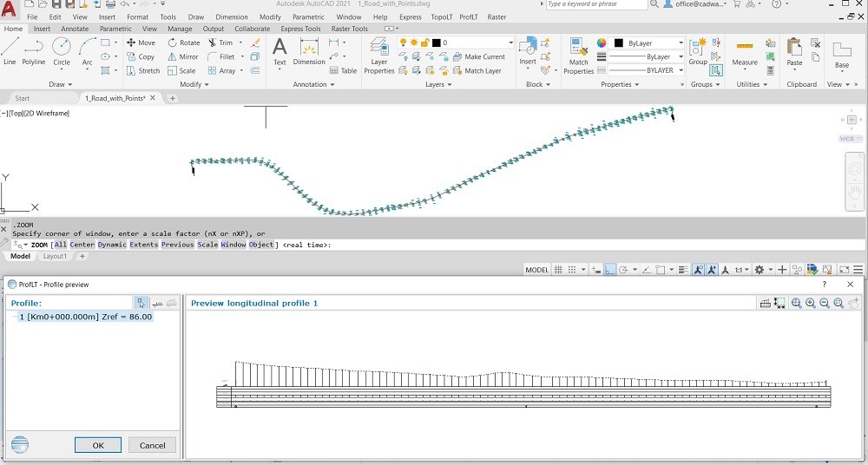Open the TopoLT menu

click(x=441, y=17)
